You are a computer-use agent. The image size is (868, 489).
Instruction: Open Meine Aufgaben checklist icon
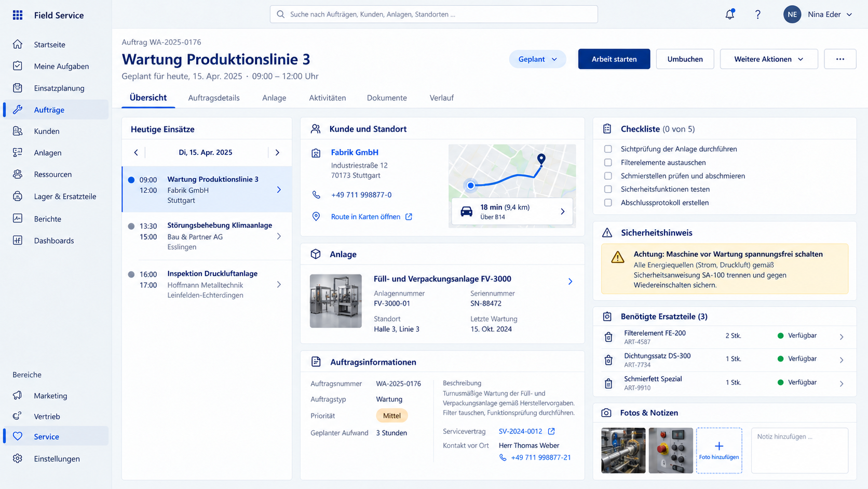point(18,66)
